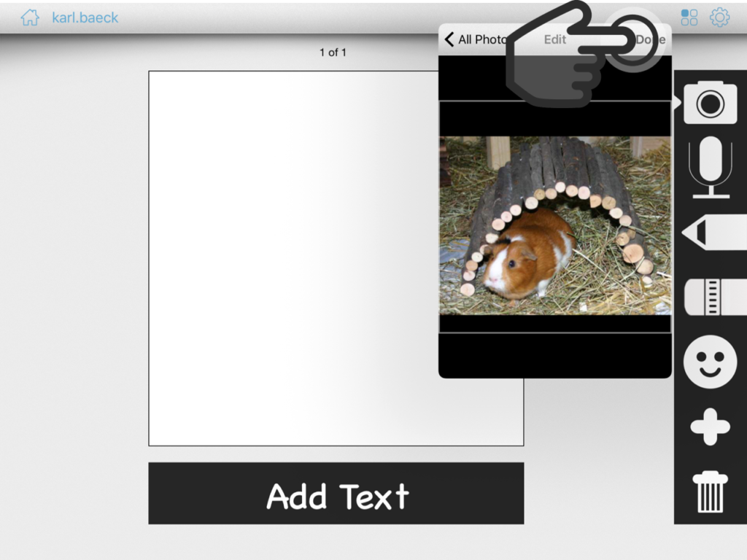The height and width of the screenshot is (560, 747).
Task: Open the settings gear icon
Action: pos(719,17)
